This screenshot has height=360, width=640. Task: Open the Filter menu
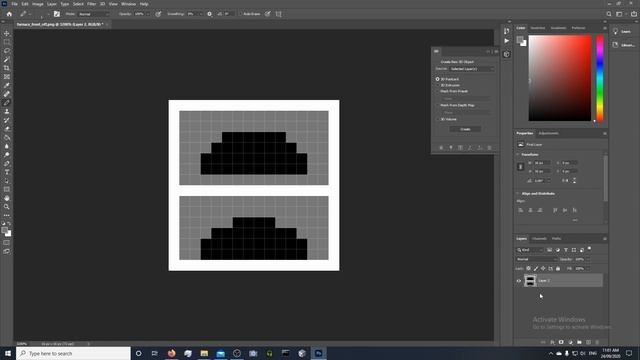[91, 4]
